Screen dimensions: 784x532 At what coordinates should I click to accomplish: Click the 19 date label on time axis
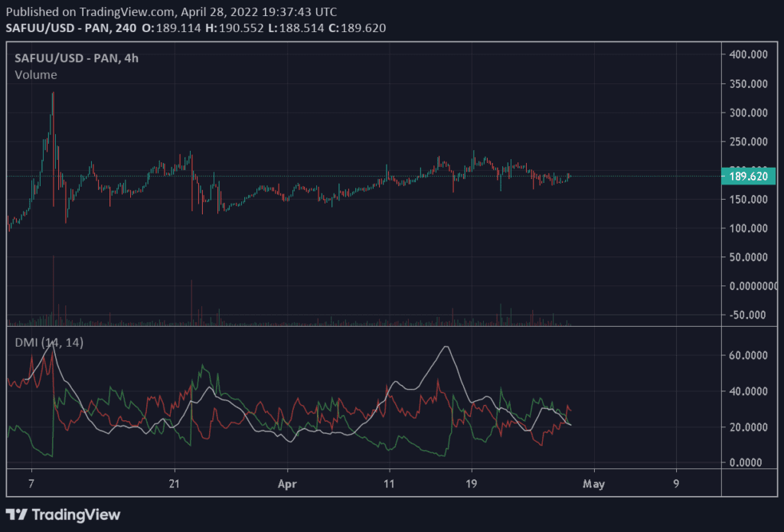tap(472, 484)
